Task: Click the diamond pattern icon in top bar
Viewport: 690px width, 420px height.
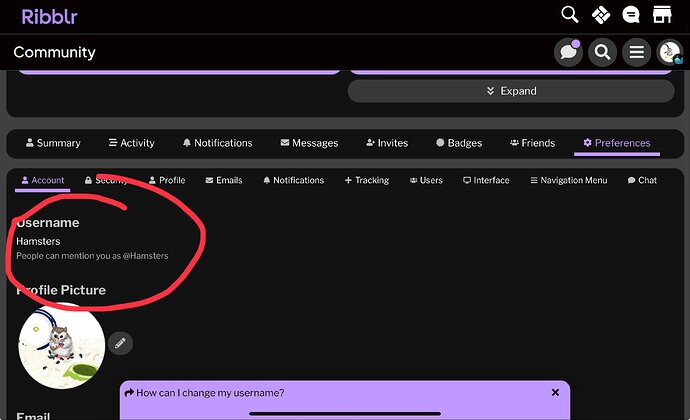Action: pos(600,15)
